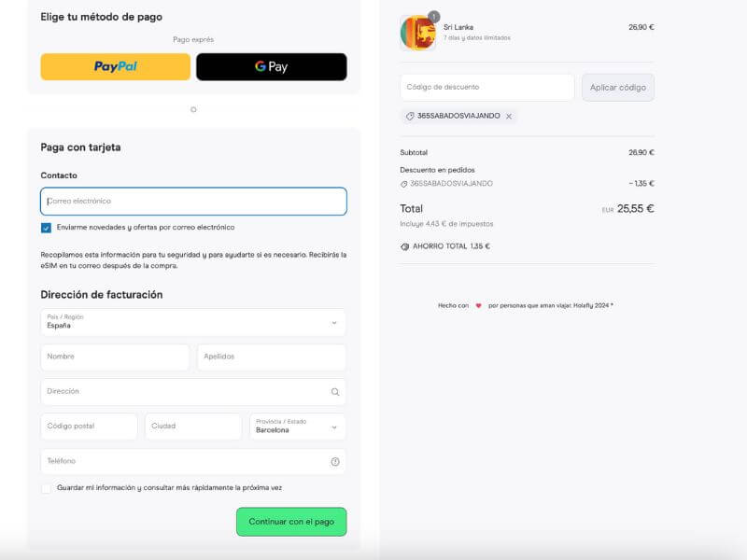Click the Nombre input field
The image size is (747, 560).
point(115,357)
